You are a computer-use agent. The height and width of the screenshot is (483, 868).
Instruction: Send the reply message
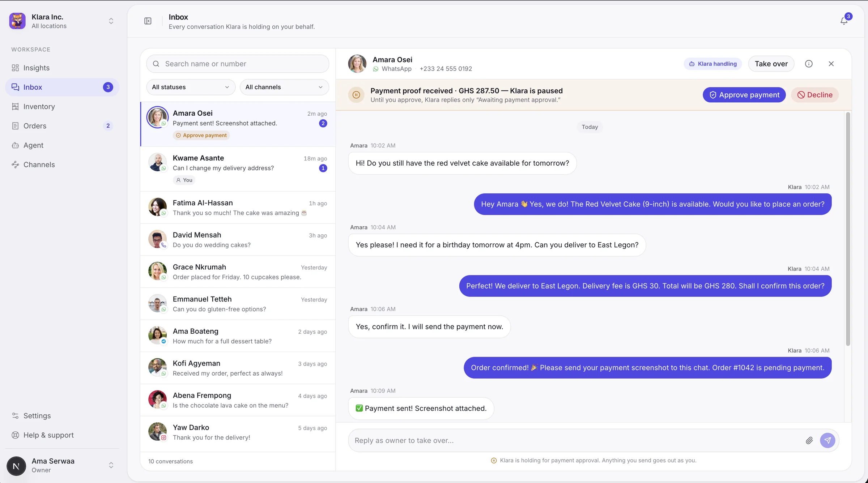827,440
